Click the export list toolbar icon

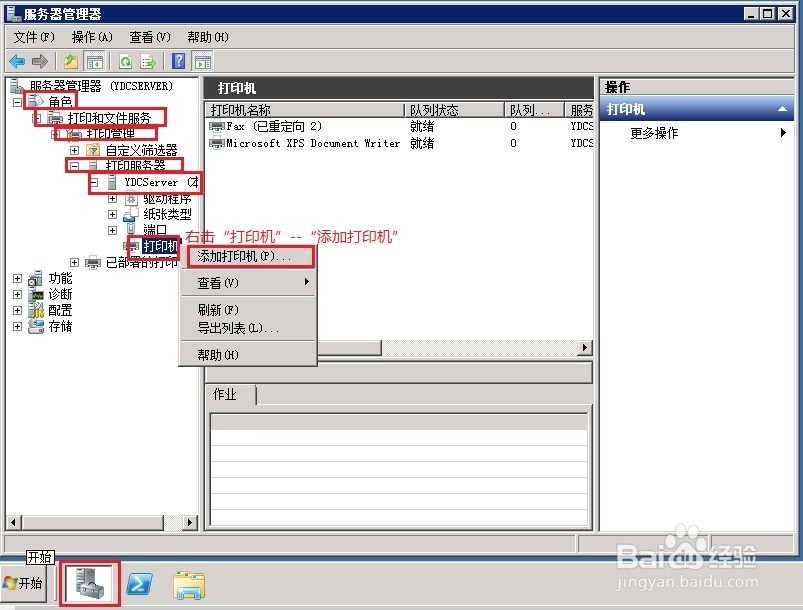pyautogui.click(x=148, y=61)
